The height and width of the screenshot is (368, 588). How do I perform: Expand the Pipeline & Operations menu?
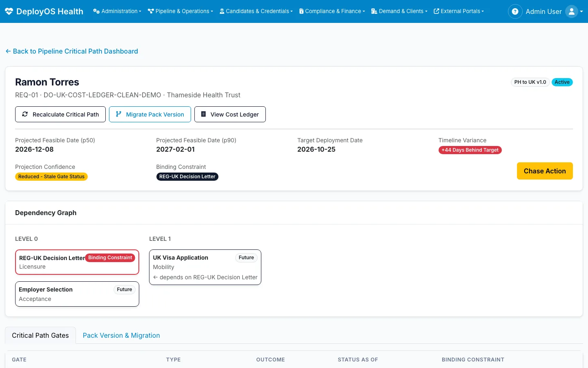180,11
